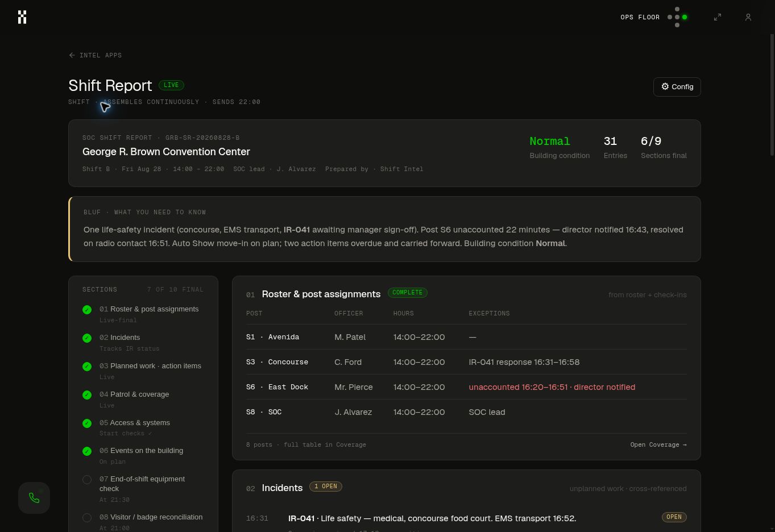The image size is (775, 532).
Task: Click the empty circle for equipment check
Action: (x=87, y=480)
